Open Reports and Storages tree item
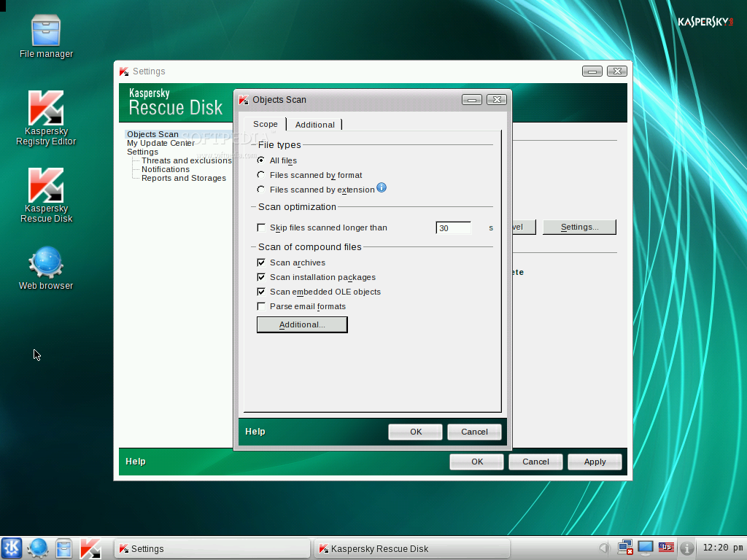Screen dimensions: 747x560 pyautogui.click(x=183, y=178)
